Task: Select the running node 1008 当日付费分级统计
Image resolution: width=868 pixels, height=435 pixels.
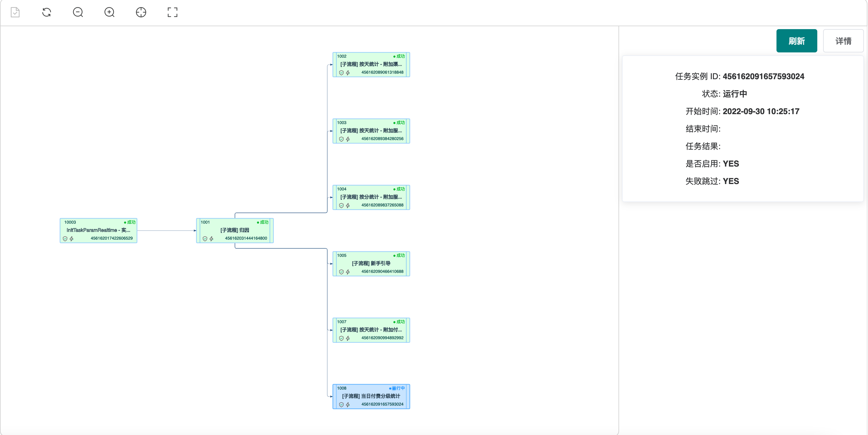Action: pyautogui.click(x=371, y=396)
